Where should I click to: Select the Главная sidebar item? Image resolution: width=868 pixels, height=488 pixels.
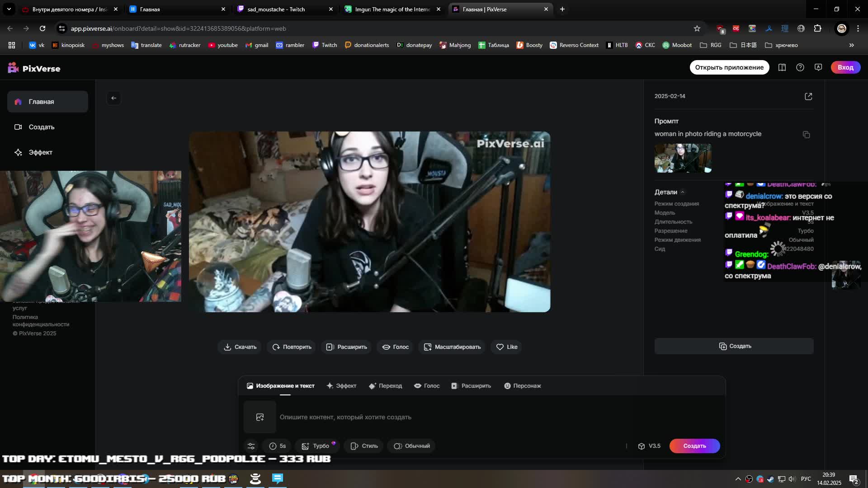47,102
